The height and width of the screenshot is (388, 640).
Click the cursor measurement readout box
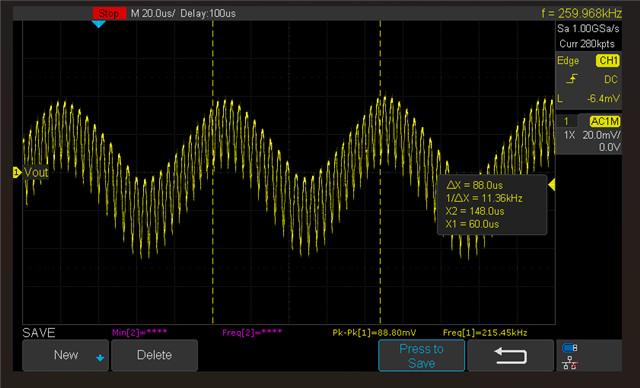[x=492, y=205]
